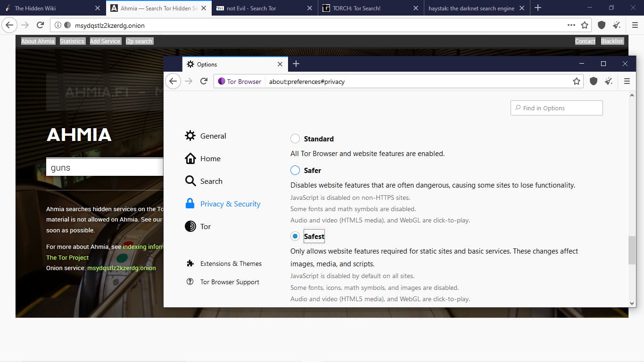Open hamburger menu in the Ahmia window
This screenshot has width=644, height=362.
click(635, 25)
